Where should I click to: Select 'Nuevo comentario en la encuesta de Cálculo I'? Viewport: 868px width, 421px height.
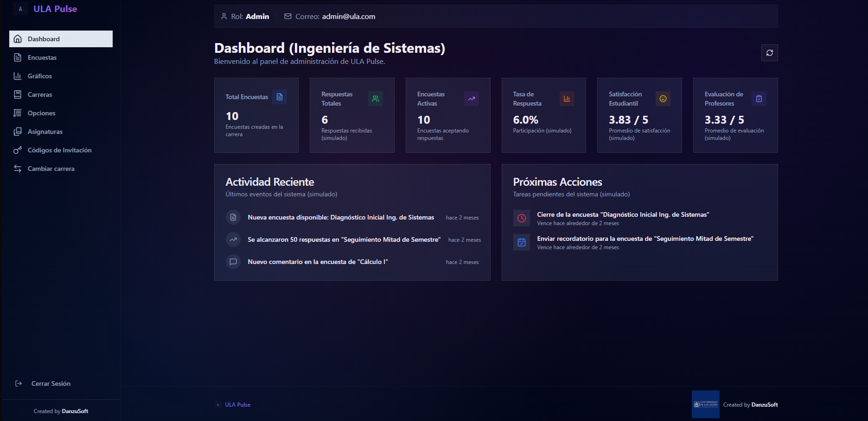click(x=318, y=262)
